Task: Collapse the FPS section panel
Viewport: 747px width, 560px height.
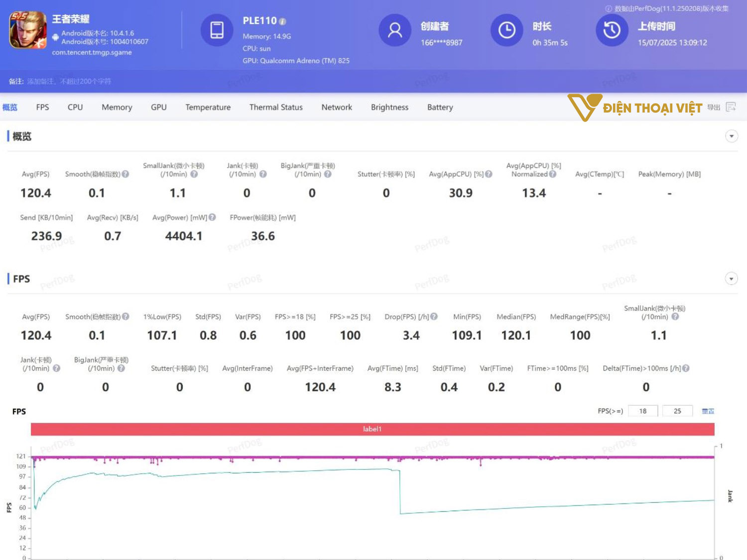Action: pos(731,279)
